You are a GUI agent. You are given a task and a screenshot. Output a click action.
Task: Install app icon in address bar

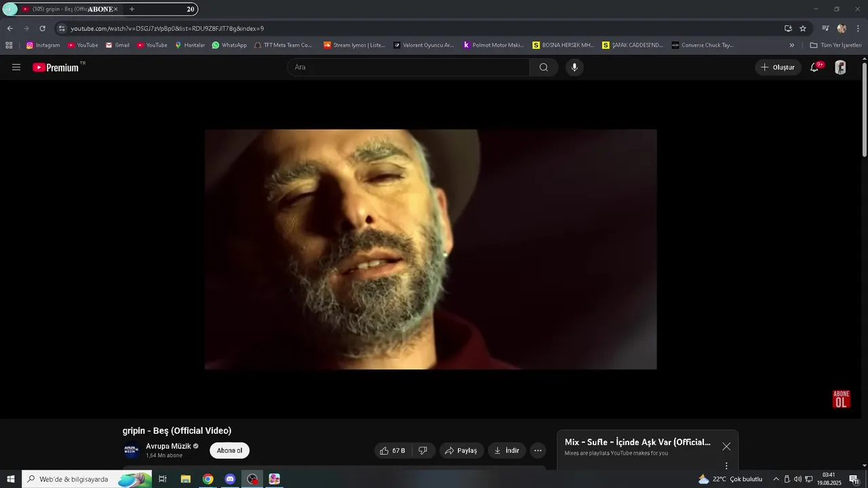pos(788,28)
